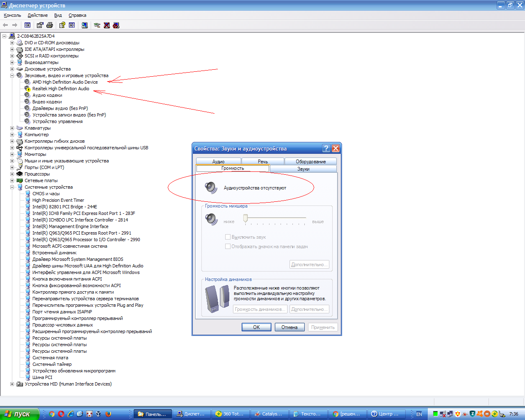
Task: Check Отображать значок на панели задач
Action: [x=228, y=247]
